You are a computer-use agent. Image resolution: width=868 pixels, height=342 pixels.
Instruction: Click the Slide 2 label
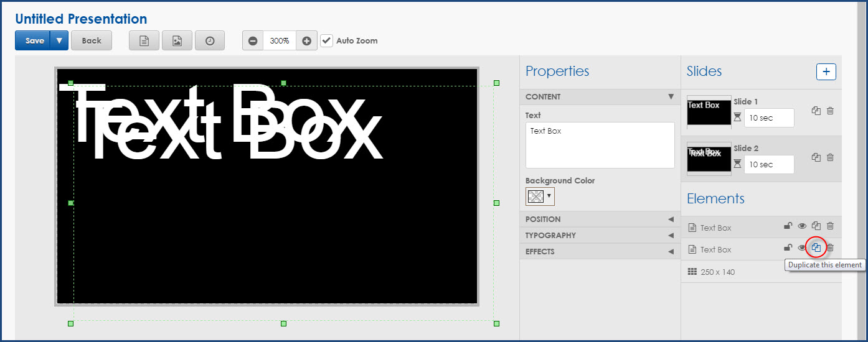(746, 148)
